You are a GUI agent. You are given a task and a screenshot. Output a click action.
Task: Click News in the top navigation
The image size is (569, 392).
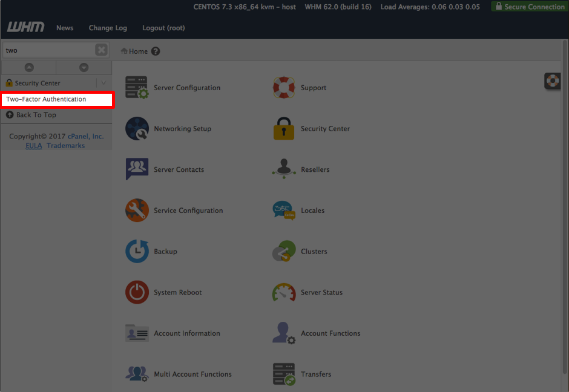(x=65, y=28)
